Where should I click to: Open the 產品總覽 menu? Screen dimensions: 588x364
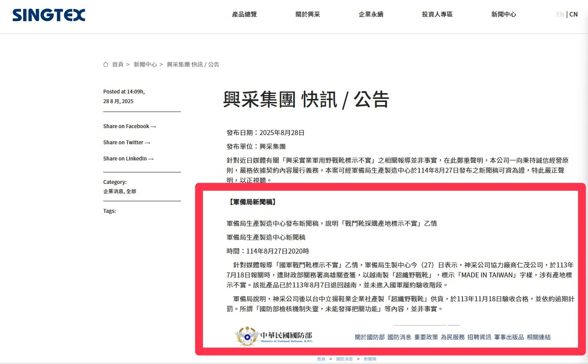click(x=244, y=14)
